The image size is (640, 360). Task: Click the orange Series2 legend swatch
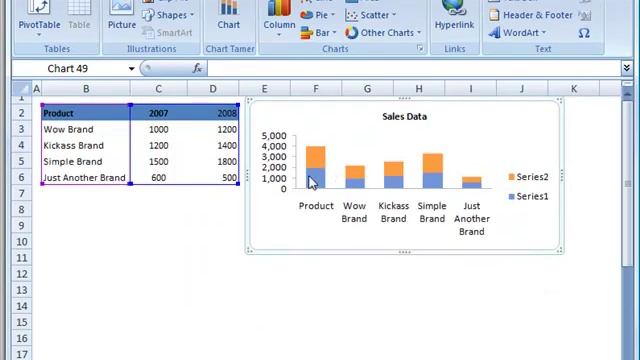(511, 177)
